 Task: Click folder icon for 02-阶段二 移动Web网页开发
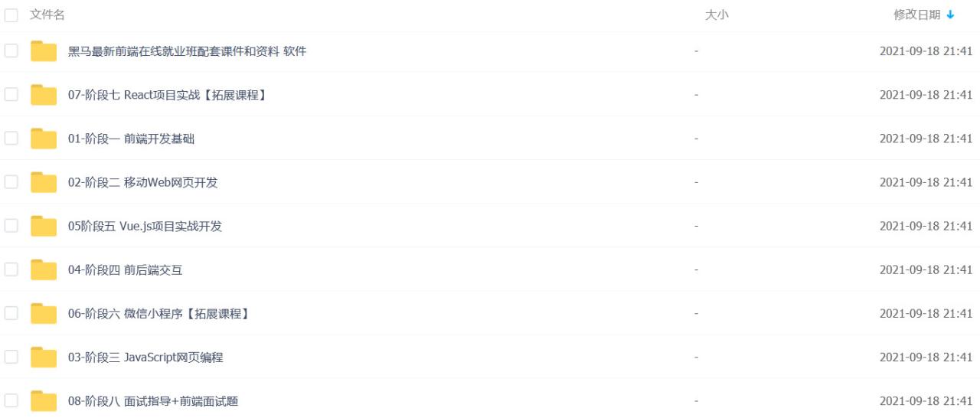[44, 182]
